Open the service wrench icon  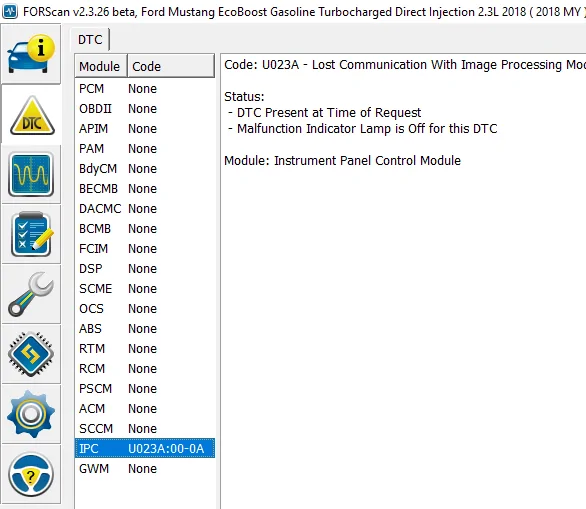[31, 294]
